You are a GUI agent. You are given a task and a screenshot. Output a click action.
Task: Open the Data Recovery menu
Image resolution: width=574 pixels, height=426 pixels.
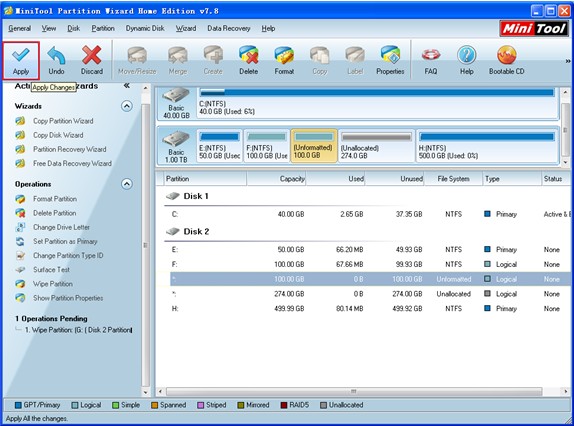(x=229, y=28)
